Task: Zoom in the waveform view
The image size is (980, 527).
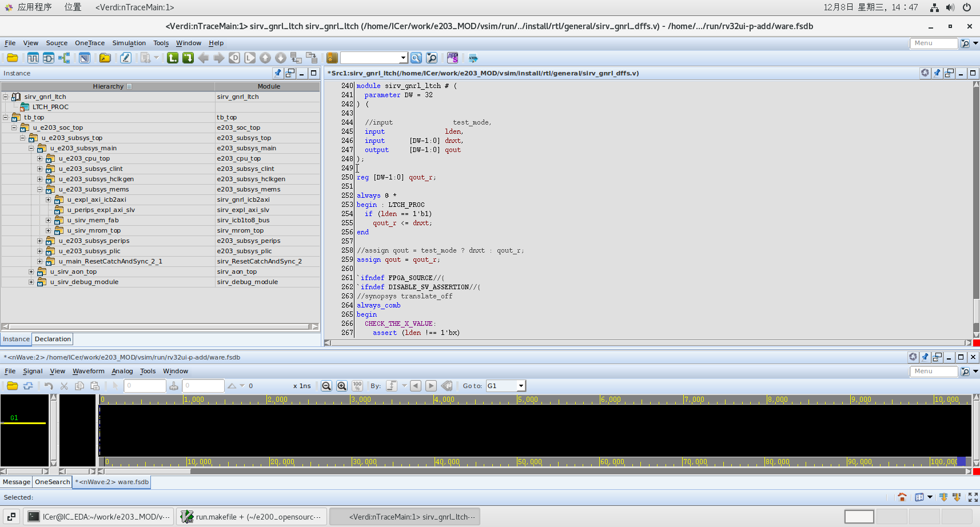Action: [342, 386]
